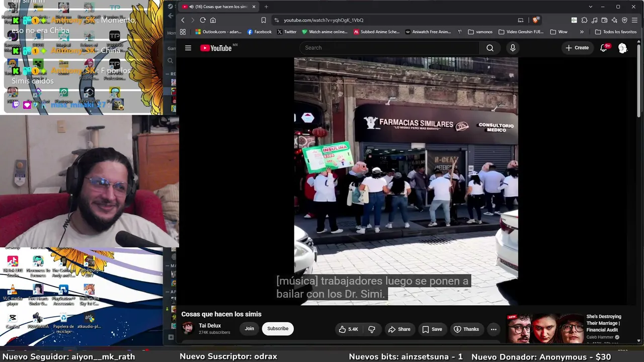Image resolution: width=644 pixels, height=362 pixels.
Task: Select the Cosas que hacen los simis tab
Action: pyautogui.click(x=218, y=7)
